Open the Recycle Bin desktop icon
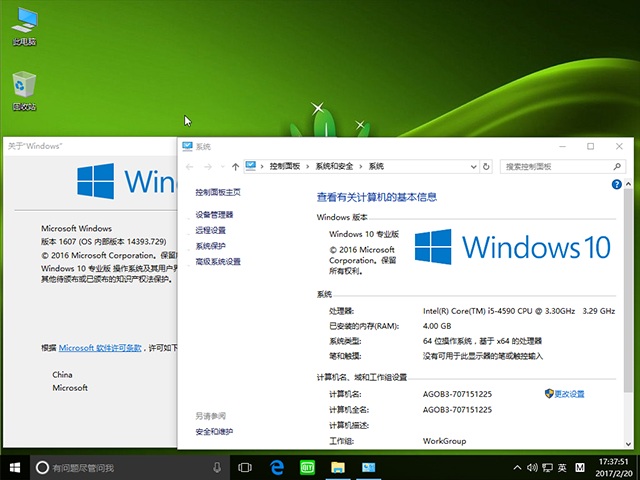 tap(24, 91)
